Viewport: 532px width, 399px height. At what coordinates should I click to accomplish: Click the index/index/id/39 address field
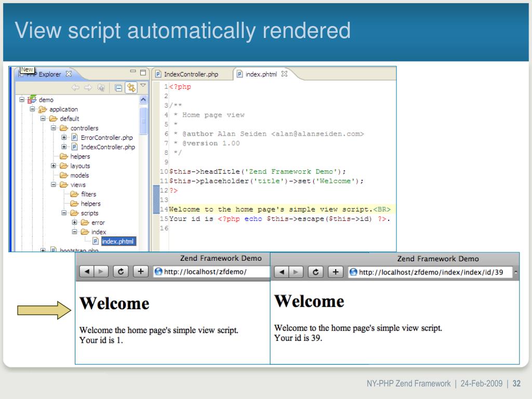click(430, 272)
